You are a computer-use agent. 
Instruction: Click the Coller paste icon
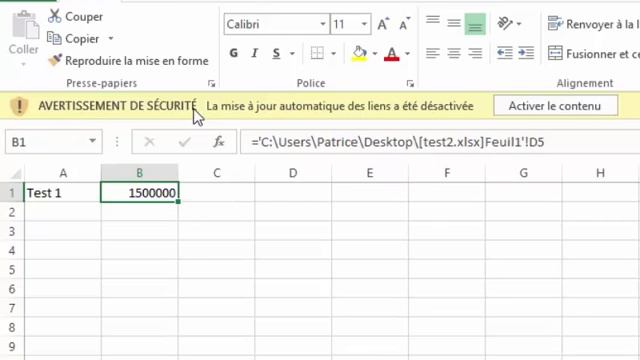(24, 25)
